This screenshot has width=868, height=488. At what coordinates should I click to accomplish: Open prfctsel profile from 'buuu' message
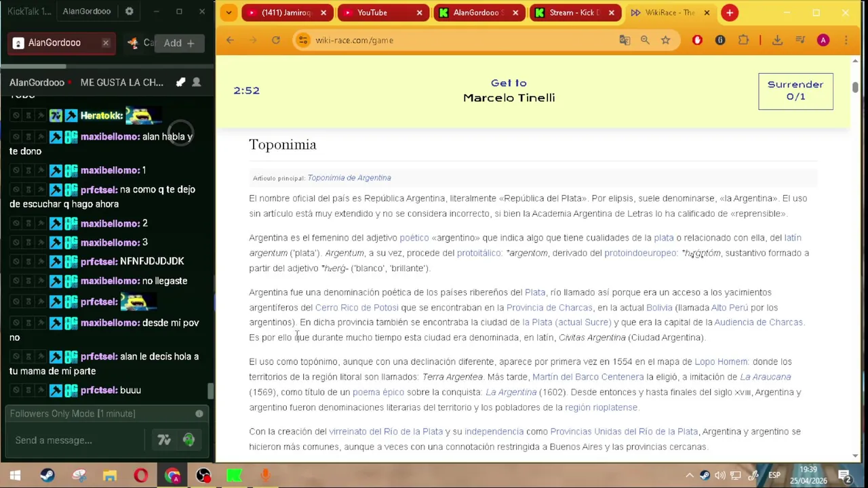pyautogui.click(x=99, y=390)
